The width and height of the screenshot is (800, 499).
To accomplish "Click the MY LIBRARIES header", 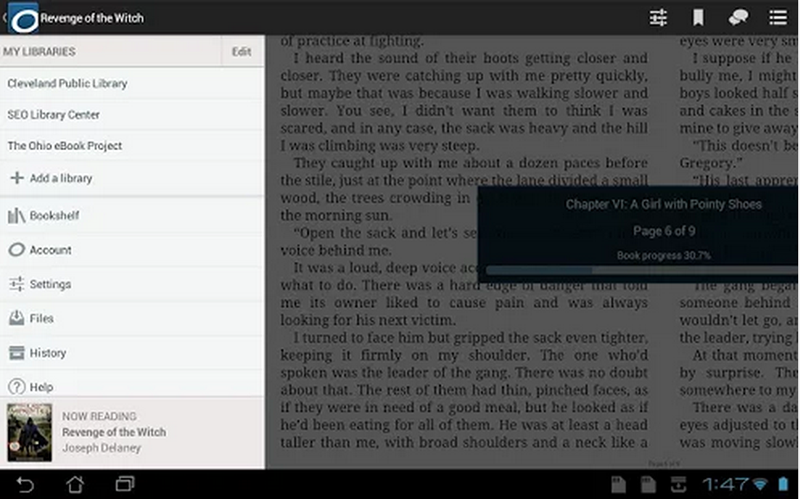I will tap(39, 52).
